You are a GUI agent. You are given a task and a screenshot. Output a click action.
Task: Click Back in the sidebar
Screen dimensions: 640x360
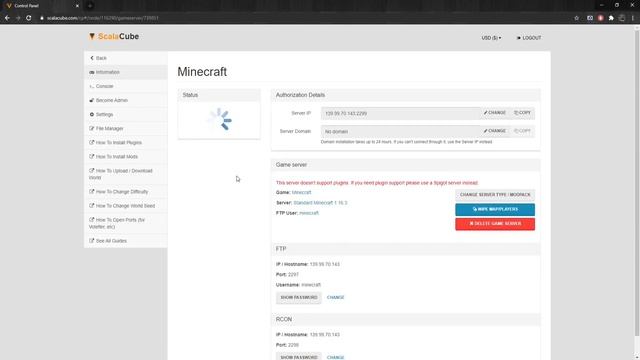click(x=126, y=58)
